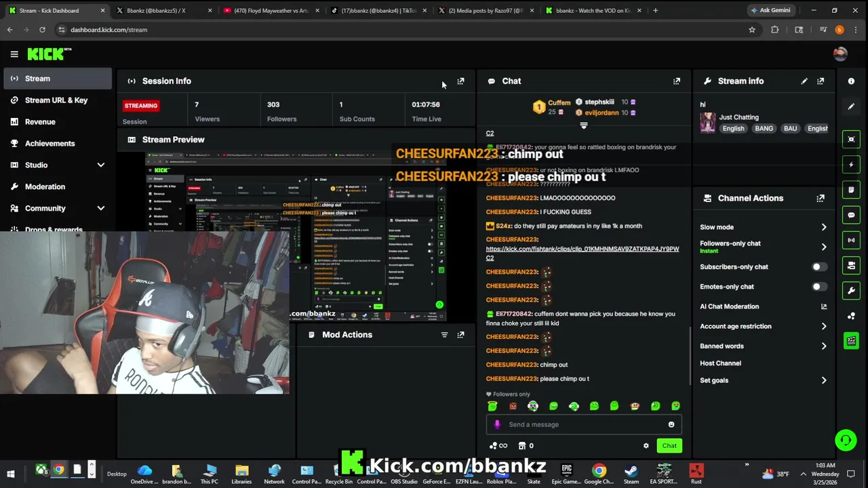Viewport: 868px width, 488px height.
Task: Open the fishtank clip link in chat
Action: pos(582,253)
